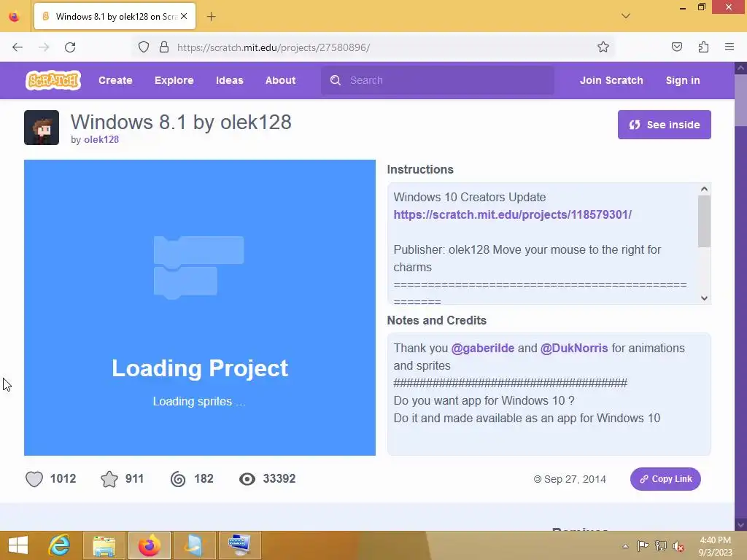This screenshot has width=747, height=560.
Task: Click Join Scratch
Action: point(611,80)
